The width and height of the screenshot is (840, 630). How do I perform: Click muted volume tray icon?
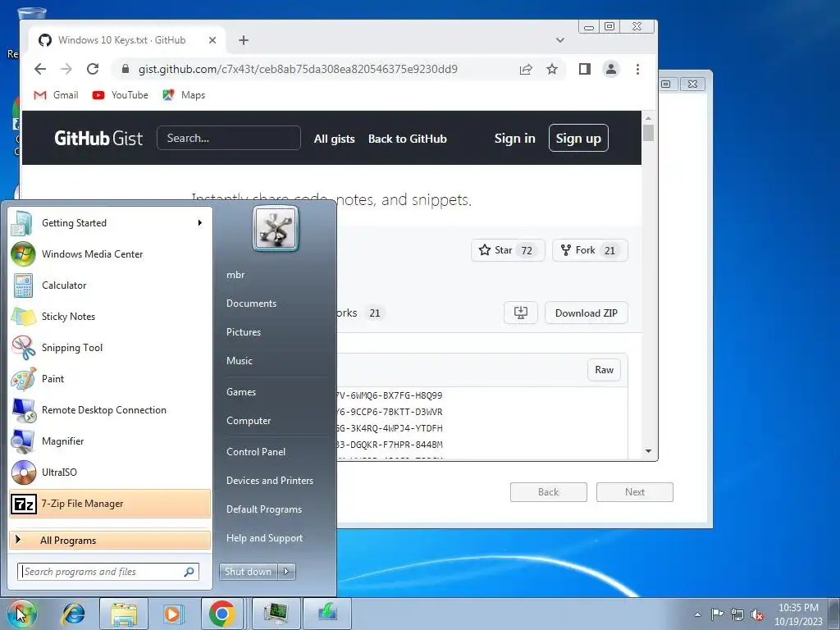pyautogui.click(x=757, y=614)
